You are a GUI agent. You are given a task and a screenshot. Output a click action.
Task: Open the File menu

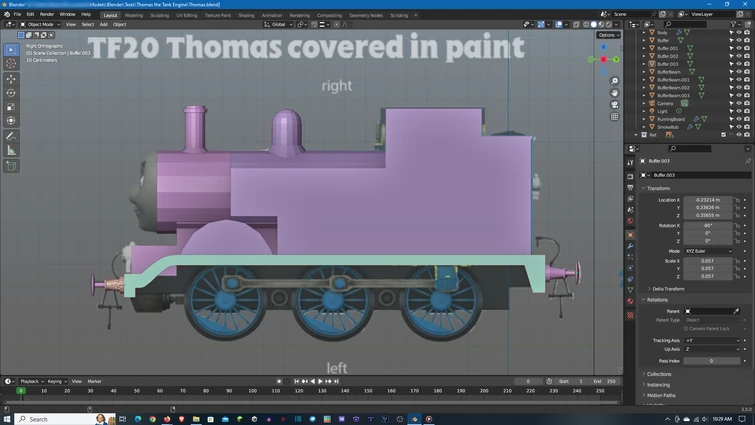(17, 14)
